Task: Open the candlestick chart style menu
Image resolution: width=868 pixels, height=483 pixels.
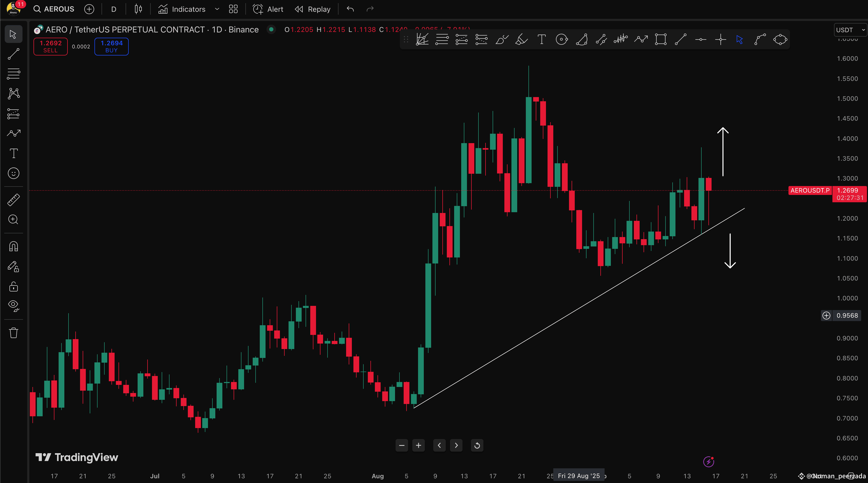Action: point(138,9)
